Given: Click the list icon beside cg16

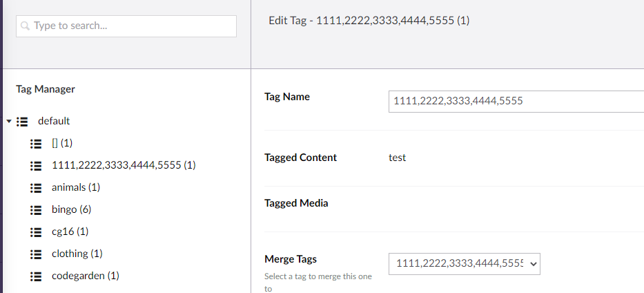Looking at the screenshot, I should point(36,231).
